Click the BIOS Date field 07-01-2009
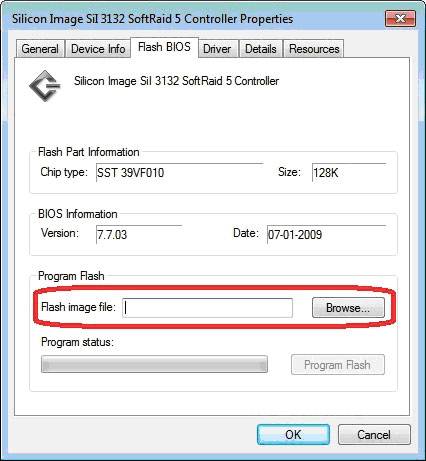The image size is (426, 461). 326,234
